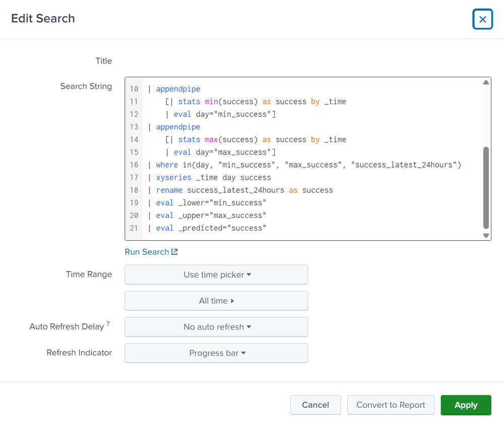The height and width of the screenshot is (428, 504).
Task: Click the scroll-down arrow in the code editor
Action: pyautogui.click(x=485, y=236)
